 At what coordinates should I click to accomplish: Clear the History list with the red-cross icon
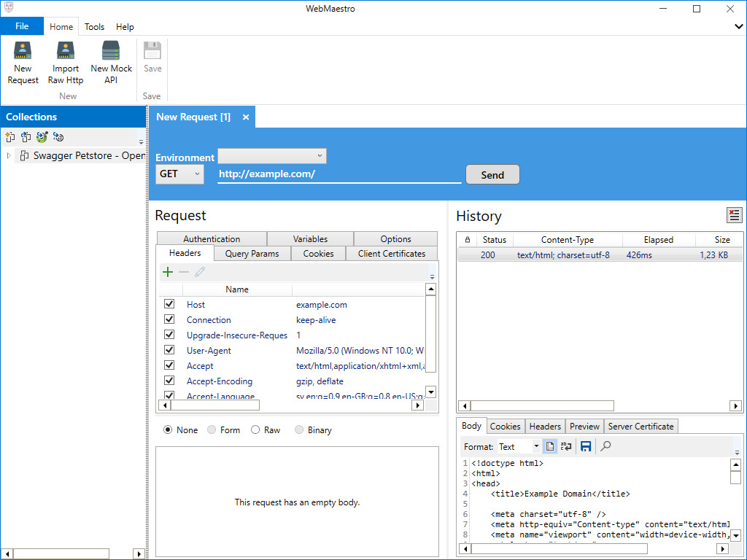click(x=734, y=215)
